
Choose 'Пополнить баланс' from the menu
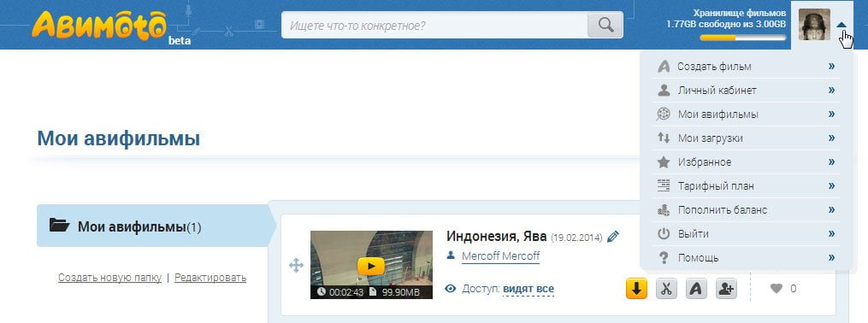746,210
